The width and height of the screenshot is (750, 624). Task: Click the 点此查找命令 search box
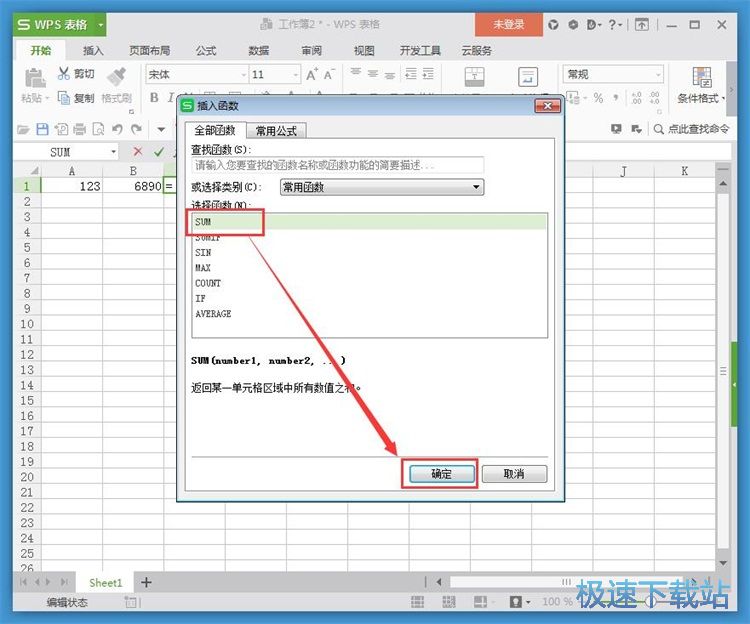692,129
